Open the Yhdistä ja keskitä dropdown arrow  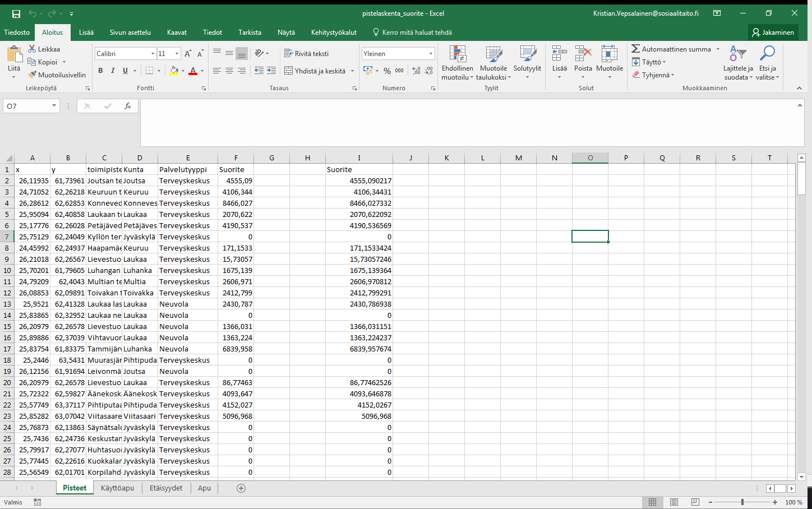click(x=353, y=71)
